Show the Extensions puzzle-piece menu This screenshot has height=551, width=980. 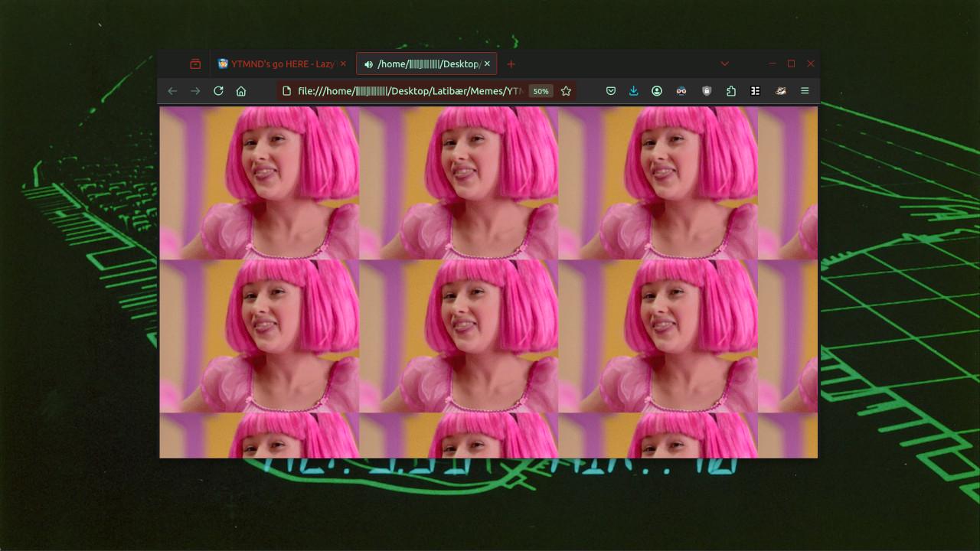731,91
